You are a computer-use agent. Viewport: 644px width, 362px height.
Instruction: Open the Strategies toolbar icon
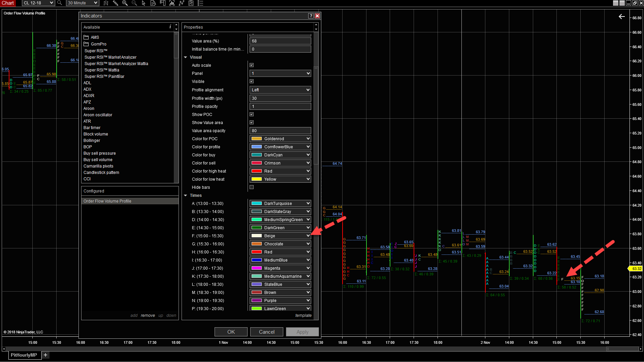click(x=182, y=3)
